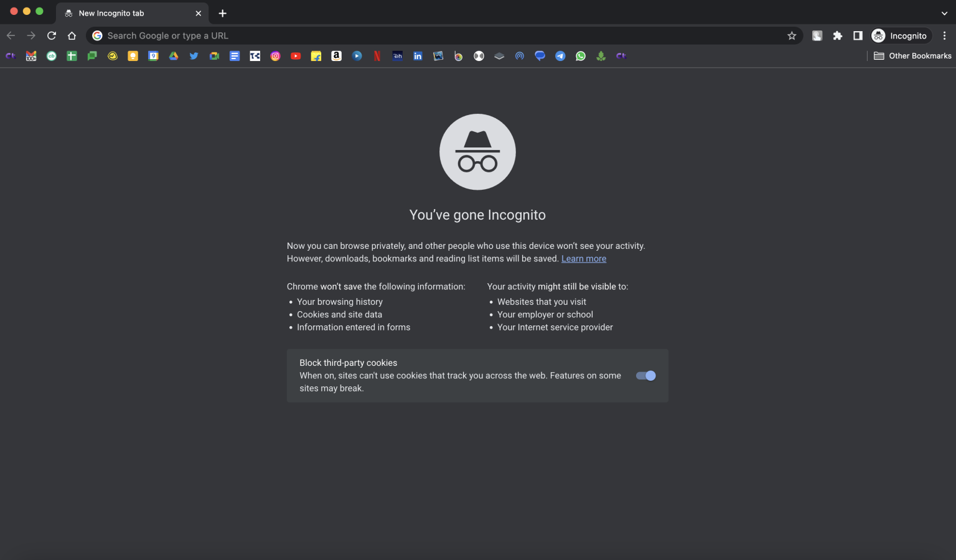Open the YouTube bookmark
The width and height of the screenshot is (956, 560).
296,56
